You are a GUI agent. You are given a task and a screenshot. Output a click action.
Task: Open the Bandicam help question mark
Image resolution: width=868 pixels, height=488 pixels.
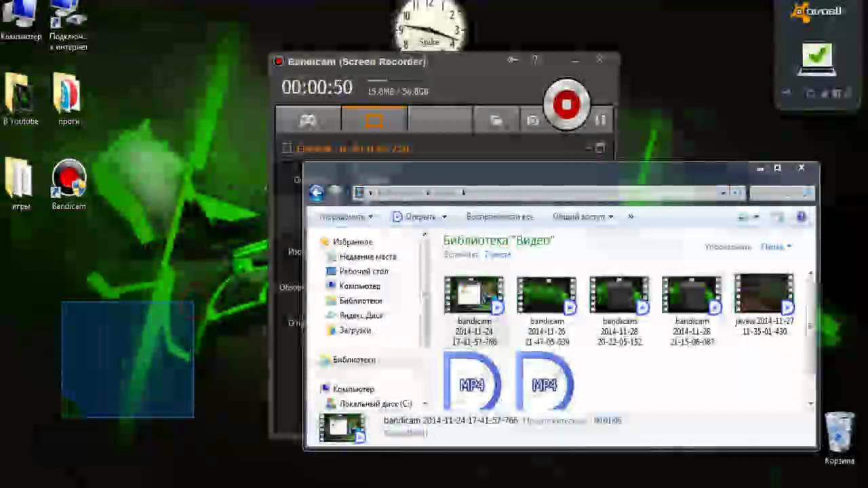(x=535, y=60)
